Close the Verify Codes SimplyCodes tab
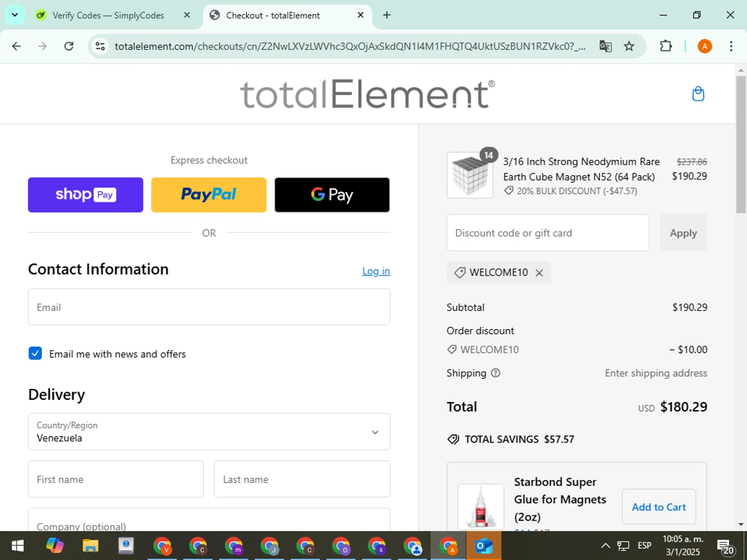The image size is (747, 560). coord(187,15)
